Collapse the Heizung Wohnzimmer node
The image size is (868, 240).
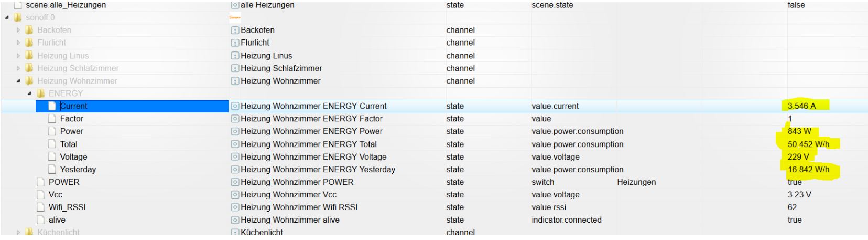coord(18,81)
